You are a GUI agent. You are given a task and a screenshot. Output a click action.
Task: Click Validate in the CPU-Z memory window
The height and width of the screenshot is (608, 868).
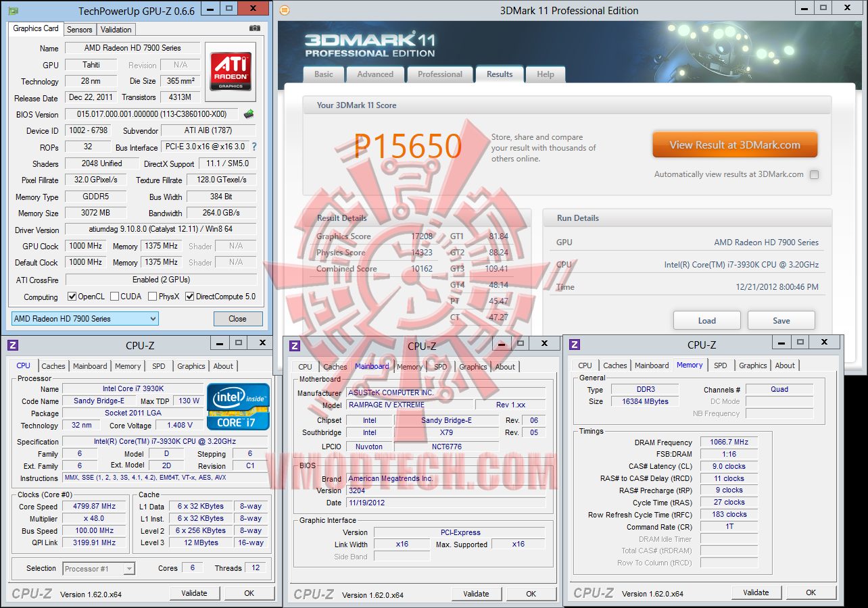[x=756, y=592]
